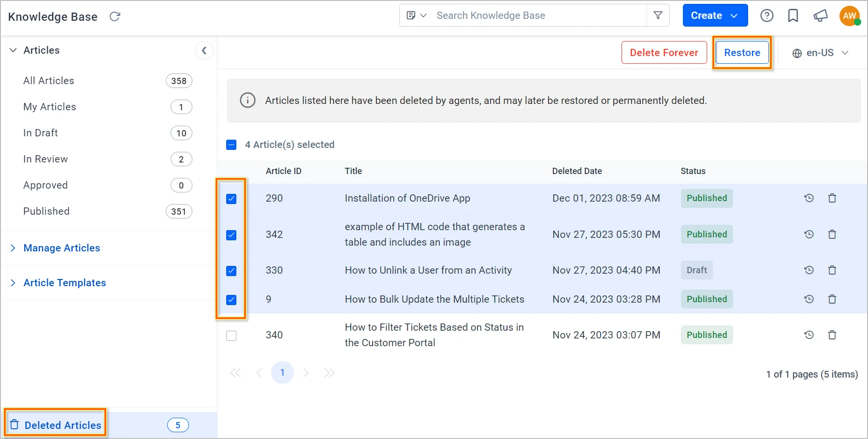Expand the Manage Articles section

pyautogui.click(x=61, y=248)
